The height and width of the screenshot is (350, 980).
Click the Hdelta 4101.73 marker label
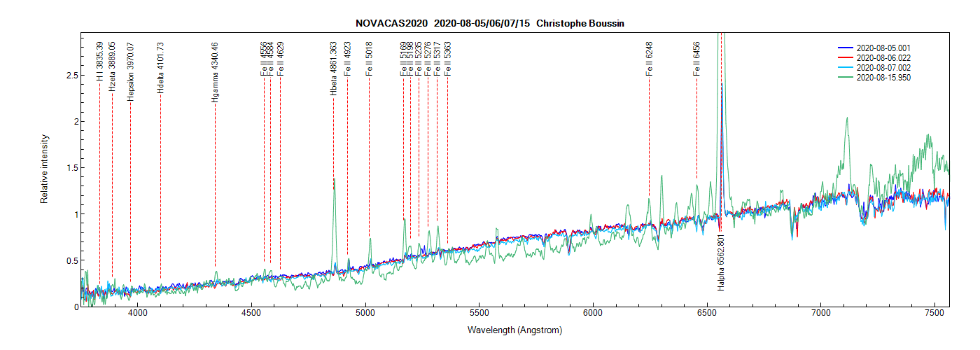click(x=160, y=68)
